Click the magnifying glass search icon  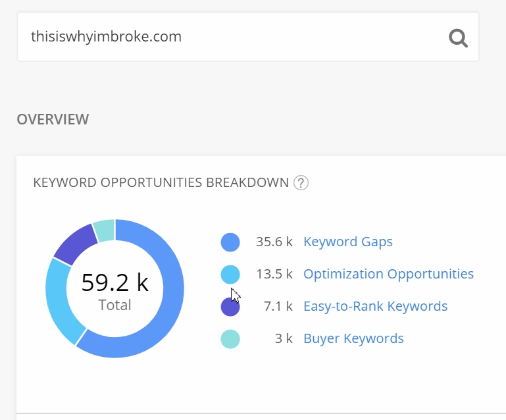pos(458,38)
